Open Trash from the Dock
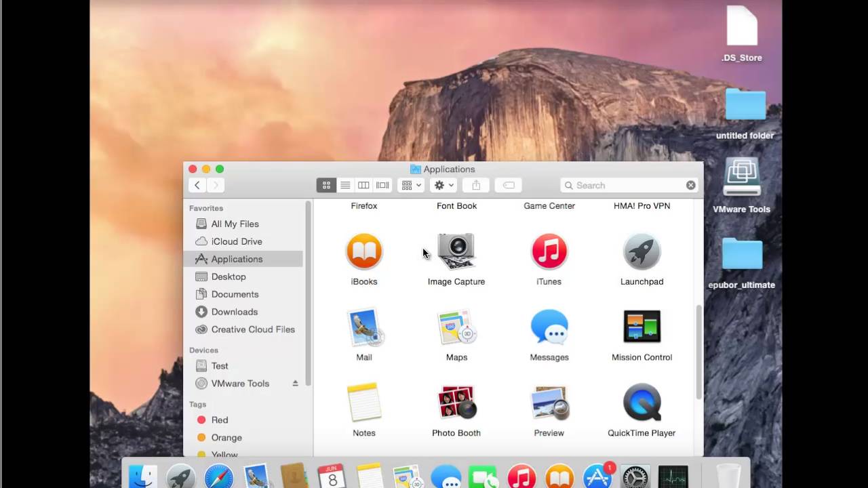 coord(729,476)
